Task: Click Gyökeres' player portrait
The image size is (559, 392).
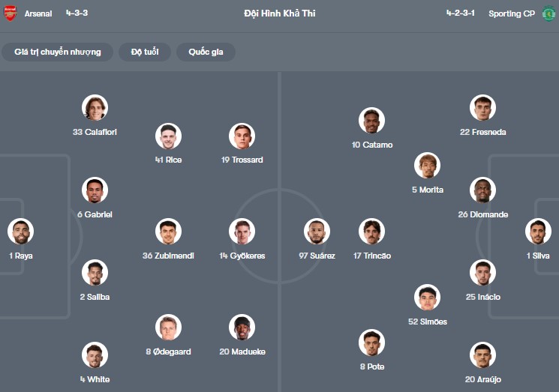Action: coord(242,232)
